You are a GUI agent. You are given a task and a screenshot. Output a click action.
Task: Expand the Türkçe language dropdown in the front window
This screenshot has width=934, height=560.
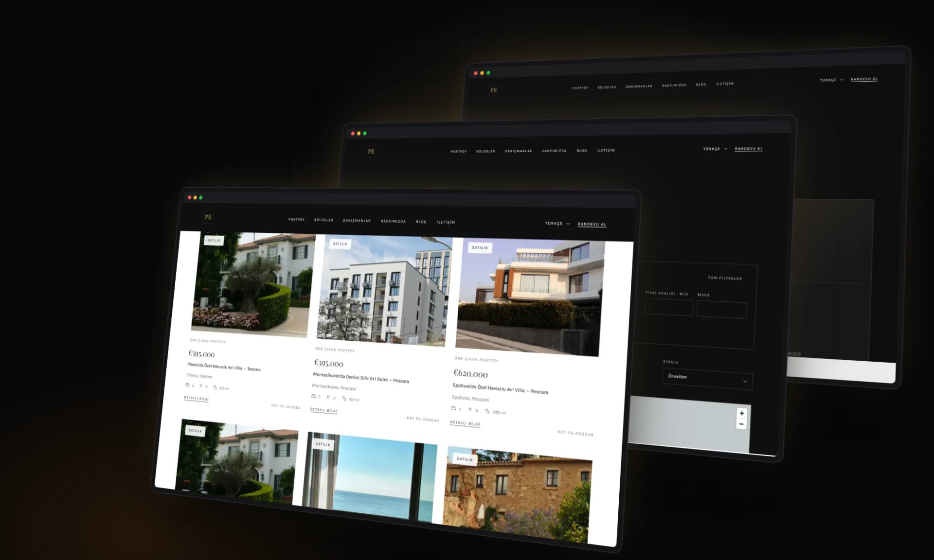557,224
